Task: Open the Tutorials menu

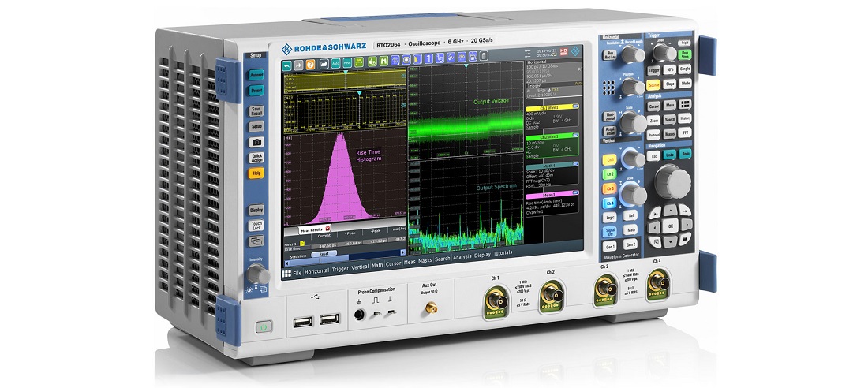Action: [x=503, y=253]
